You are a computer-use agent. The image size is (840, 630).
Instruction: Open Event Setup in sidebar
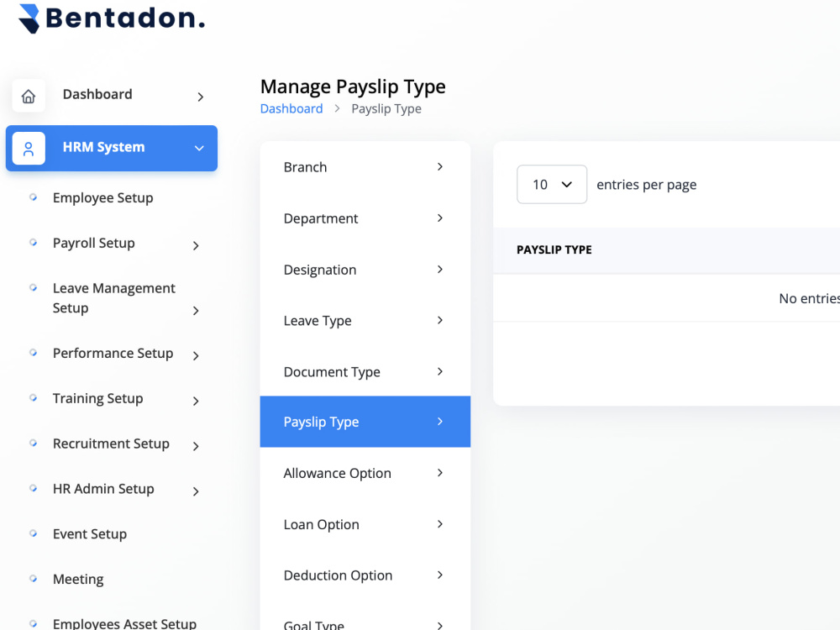point(90,534)
